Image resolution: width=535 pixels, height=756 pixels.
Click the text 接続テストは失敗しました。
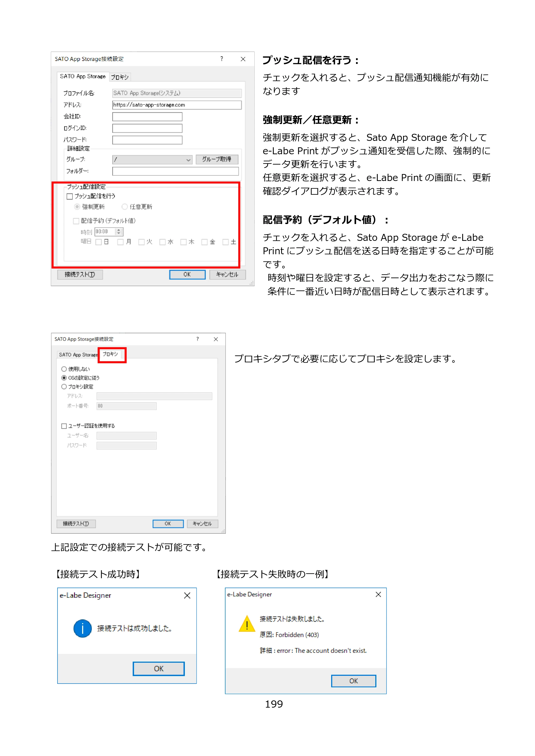click(292, 619)
